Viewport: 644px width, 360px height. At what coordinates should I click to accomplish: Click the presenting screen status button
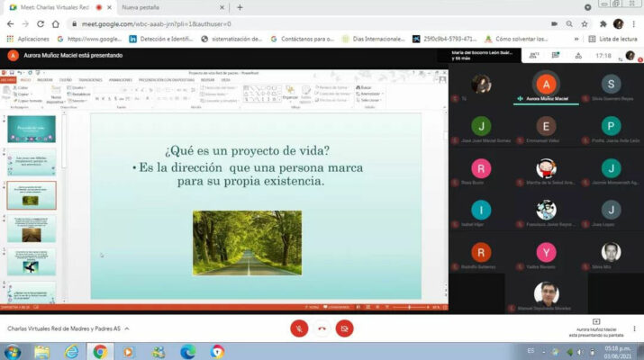[595, 328]
